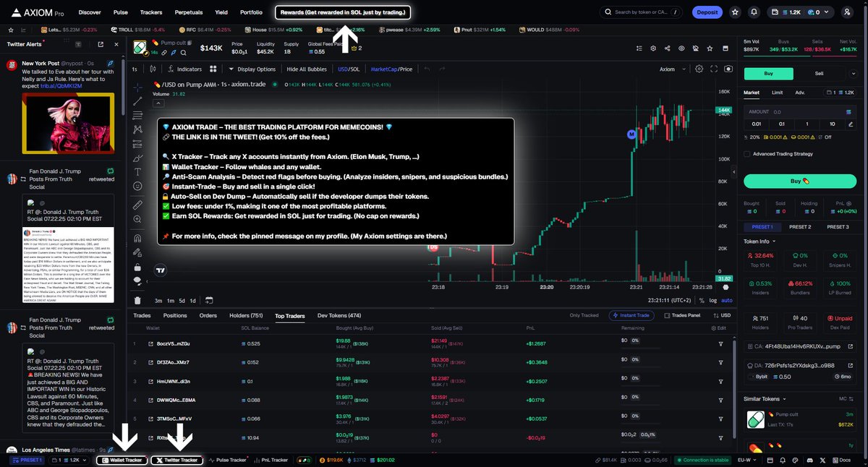868x467 pixels.
Task: Switch to the Holders (751) tab
Action: pos(246,315)
